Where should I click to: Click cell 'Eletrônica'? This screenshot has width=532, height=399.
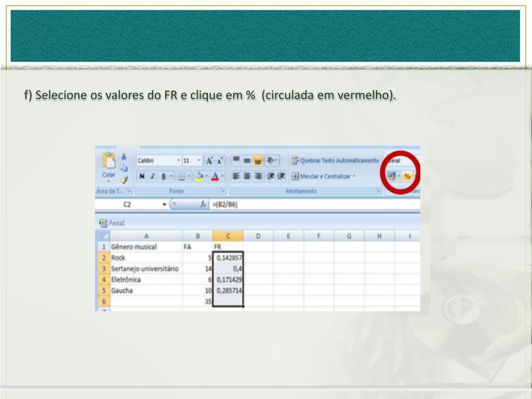[146, 280]
